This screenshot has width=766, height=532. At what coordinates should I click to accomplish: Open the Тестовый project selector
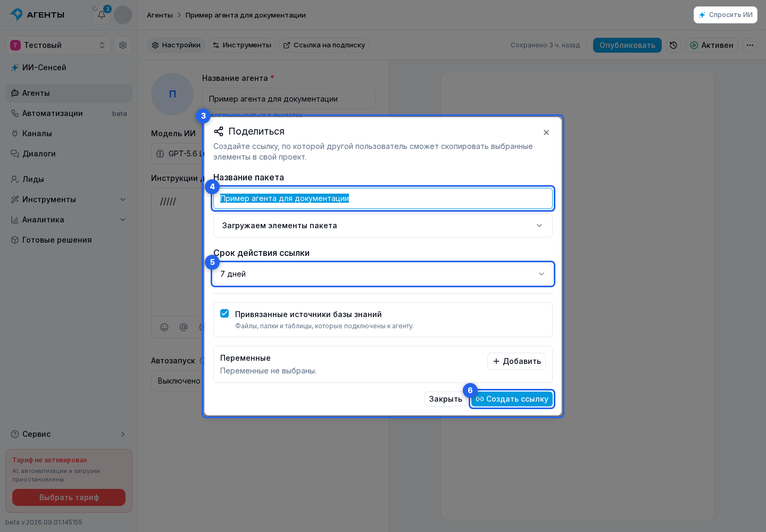coord(58,45)
